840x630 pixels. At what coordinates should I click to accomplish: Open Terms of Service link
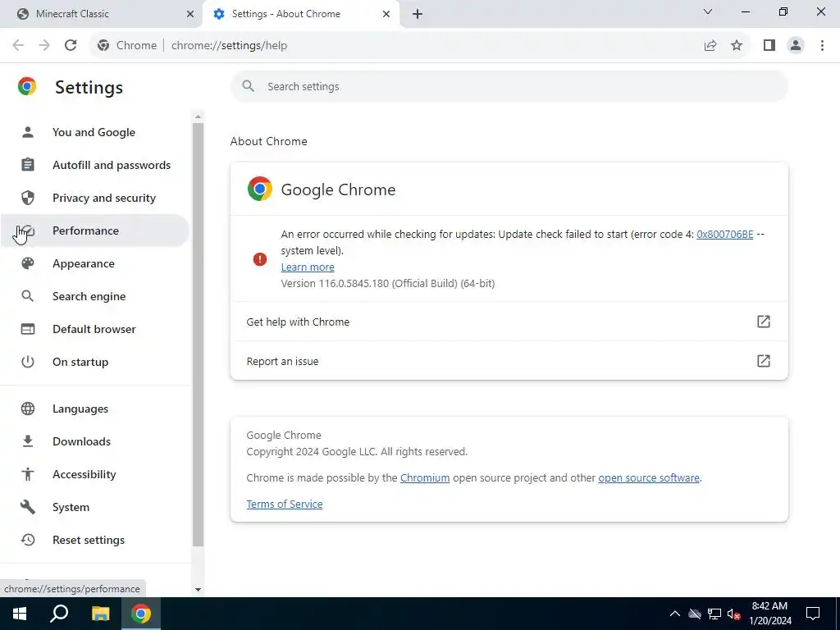[285, 504]
